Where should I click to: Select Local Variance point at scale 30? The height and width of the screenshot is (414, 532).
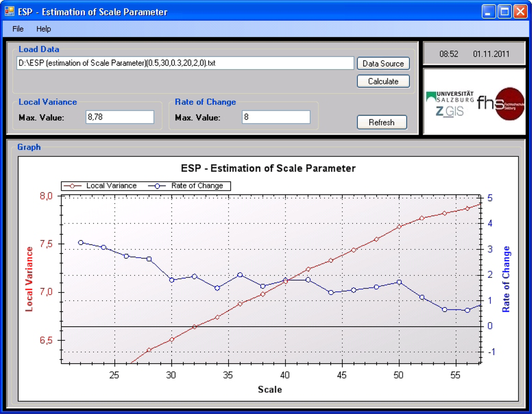171,339
